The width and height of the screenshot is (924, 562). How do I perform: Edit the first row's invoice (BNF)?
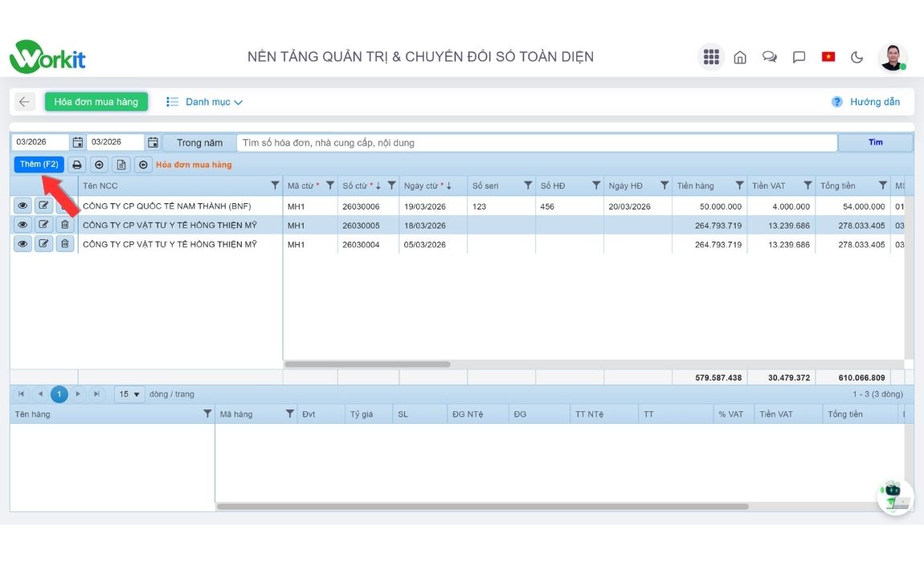coord(43,206)
